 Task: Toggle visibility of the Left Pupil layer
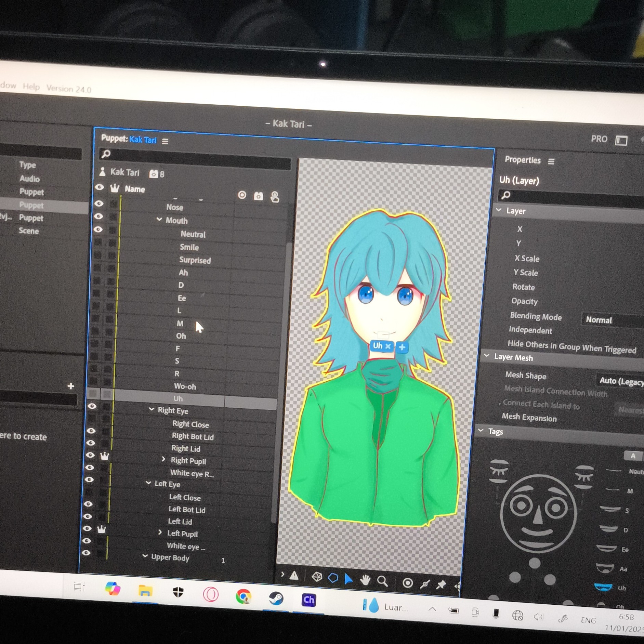pyautogui.click(x=87, y=528)
